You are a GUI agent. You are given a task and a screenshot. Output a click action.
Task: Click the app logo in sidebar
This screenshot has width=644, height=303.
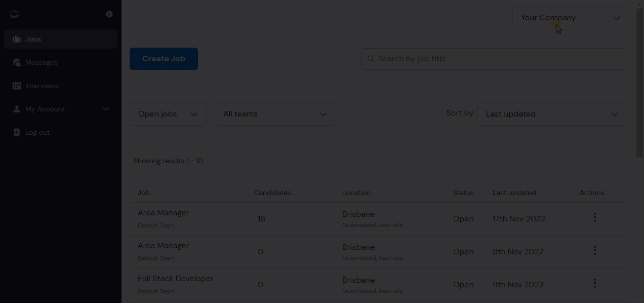coord(14,14)
